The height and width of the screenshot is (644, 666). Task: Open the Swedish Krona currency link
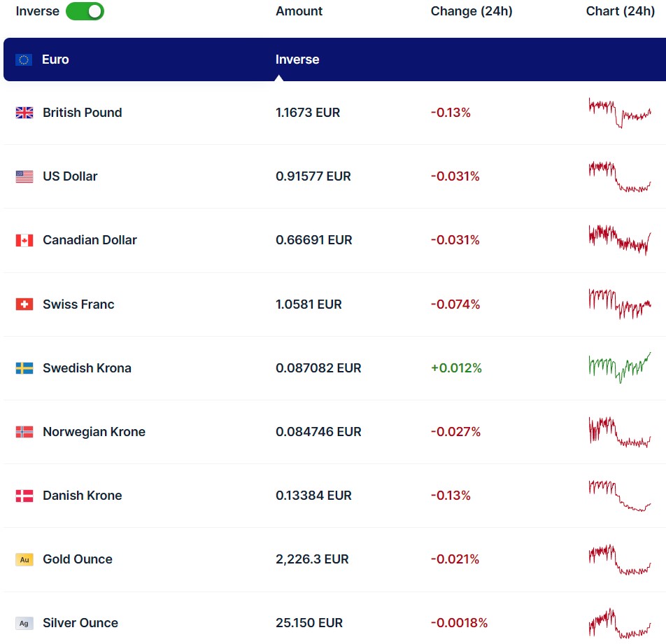tap(87, 368)
